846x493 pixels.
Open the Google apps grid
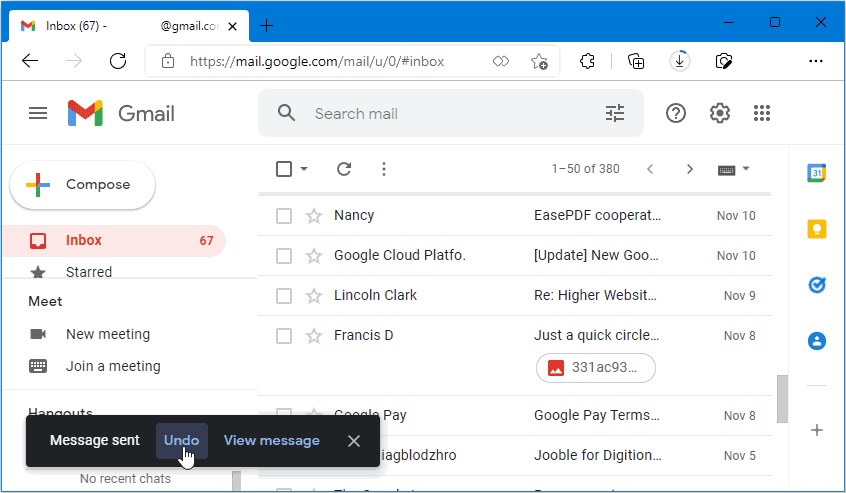click(762, 113)
